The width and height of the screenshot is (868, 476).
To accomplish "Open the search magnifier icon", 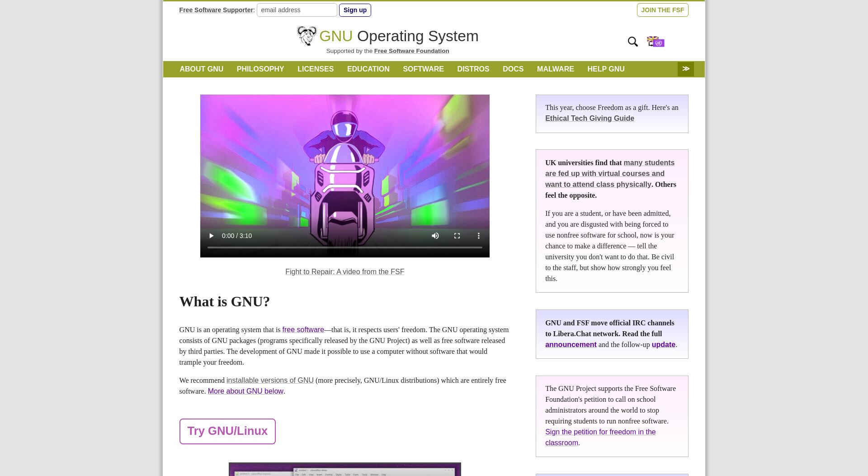I will click(633, 42).
